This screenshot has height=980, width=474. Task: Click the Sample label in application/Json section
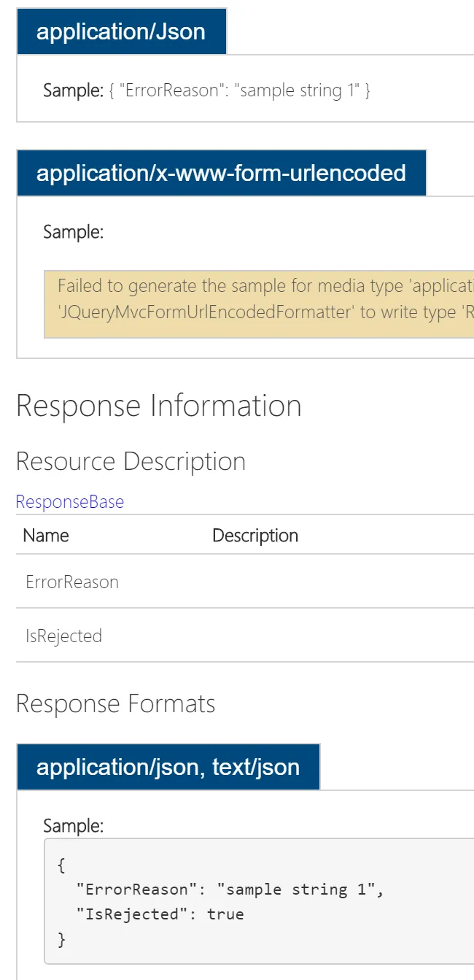coord(73,90)
